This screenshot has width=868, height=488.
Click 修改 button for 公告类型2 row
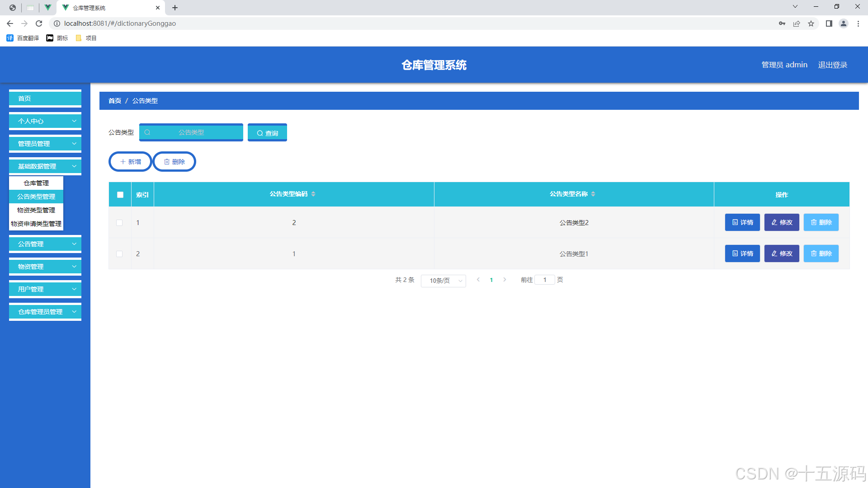pyautogui.click(x=782, y=222)
